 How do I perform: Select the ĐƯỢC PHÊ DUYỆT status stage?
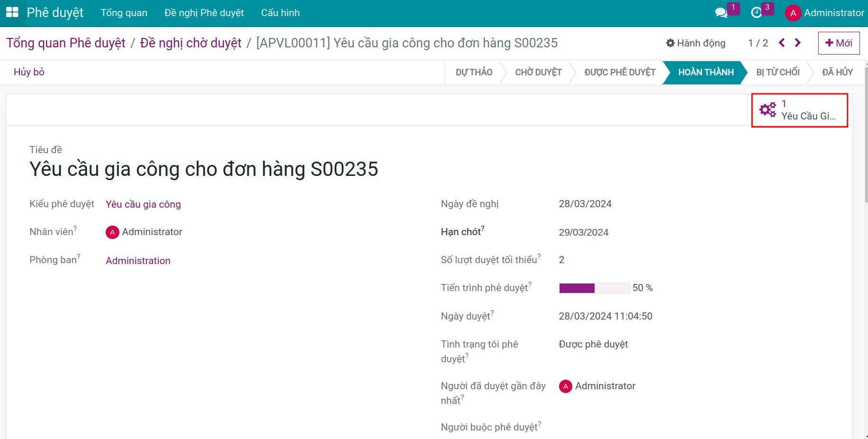620,72
